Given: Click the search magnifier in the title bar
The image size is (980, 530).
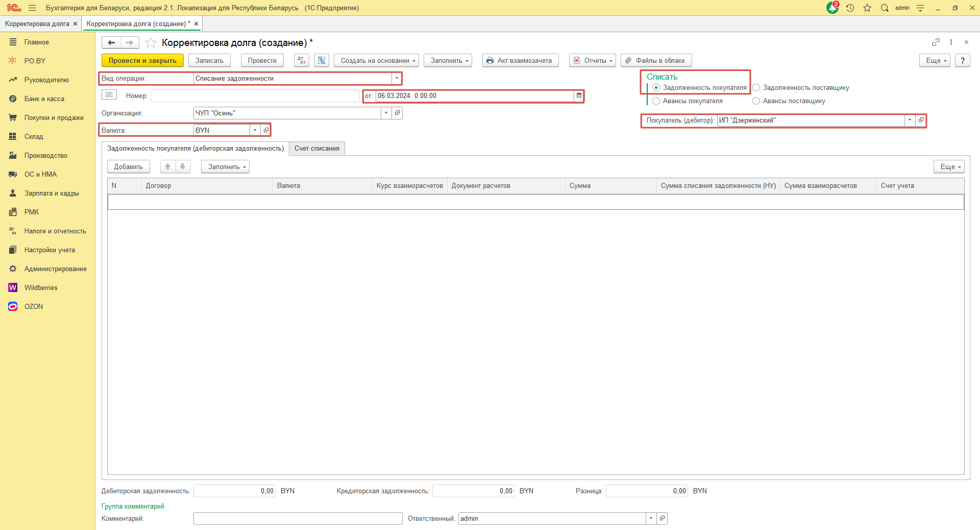Looking at the screenshot, I should point(885,8).
